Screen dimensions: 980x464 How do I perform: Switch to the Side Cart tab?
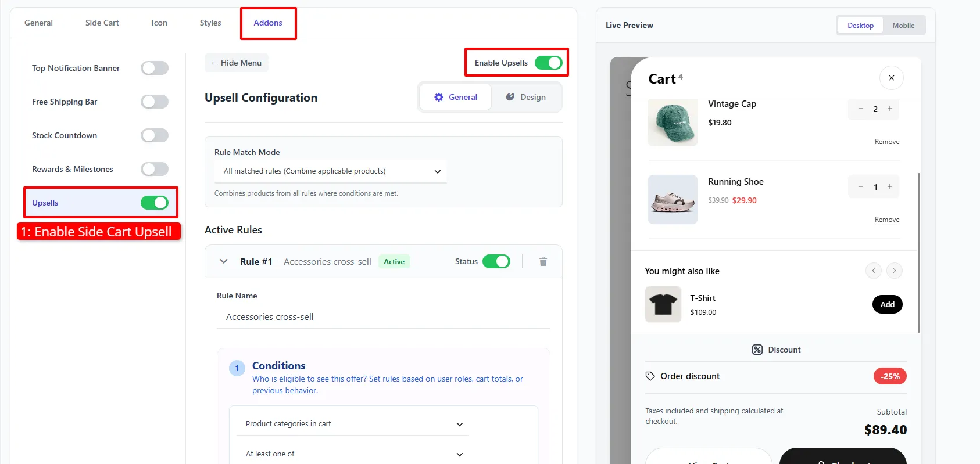point(102,23)
